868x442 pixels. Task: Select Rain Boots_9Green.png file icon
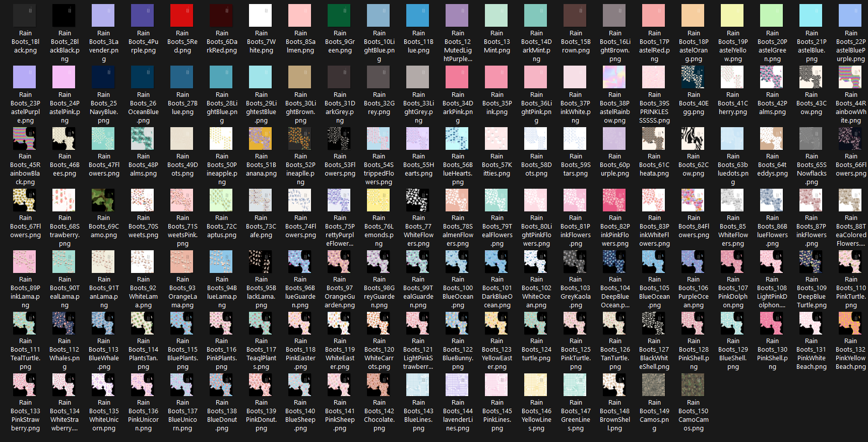point(339,16)
